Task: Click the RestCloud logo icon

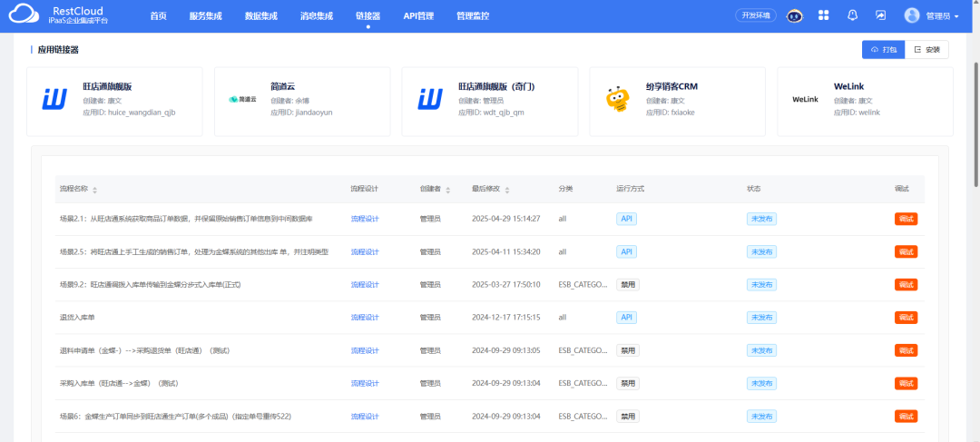Action: coord(24,15)
